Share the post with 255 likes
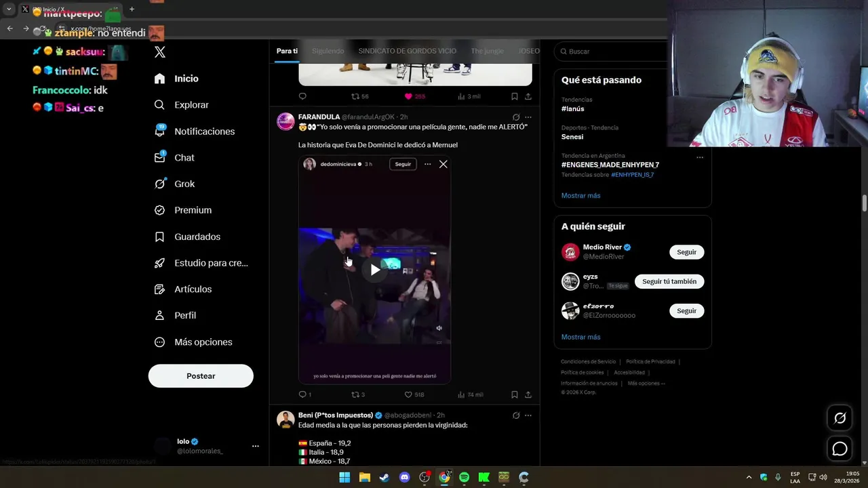The height and width of the screenshot is (488, 868). pyautogui.click(x=528, y=96)
